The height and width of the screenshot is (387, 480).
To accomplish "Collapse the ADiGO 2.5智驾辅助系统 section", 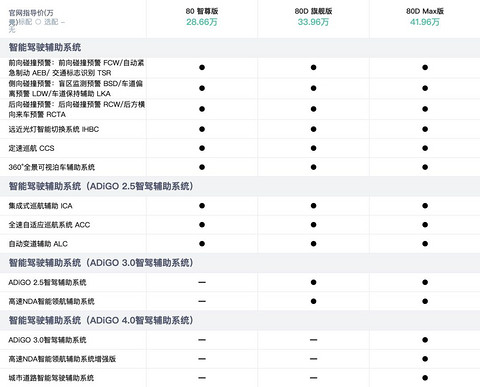I will pos(101,186).
